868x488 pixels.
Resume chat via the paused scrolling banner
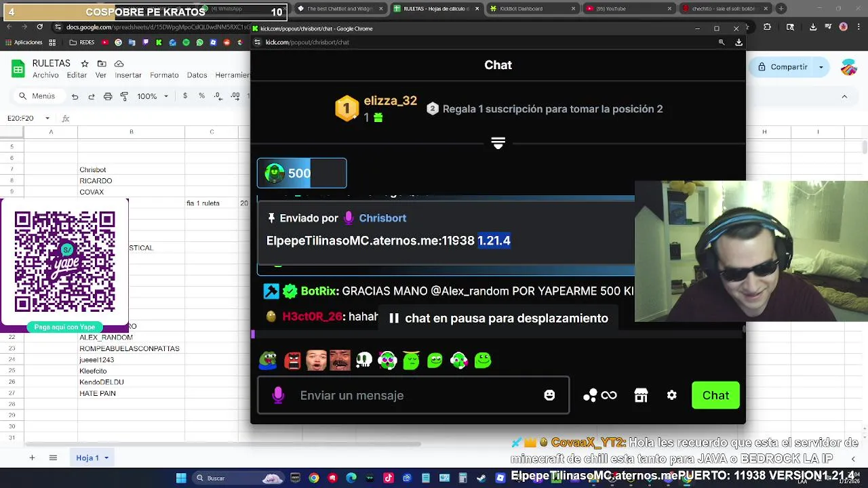[498, 319]
